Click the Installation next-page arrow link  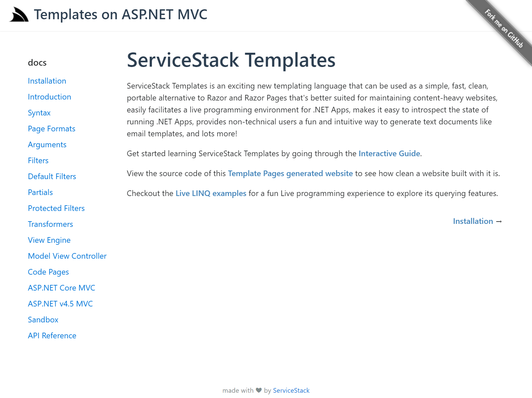[x=477, y=221]
